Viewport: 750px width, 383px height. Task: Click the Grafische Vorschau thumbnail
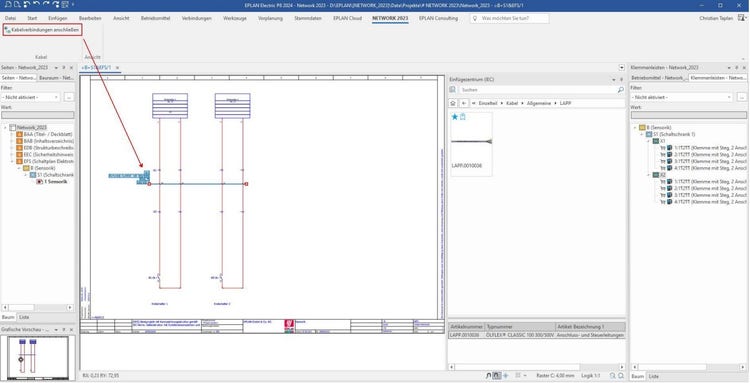38,358
